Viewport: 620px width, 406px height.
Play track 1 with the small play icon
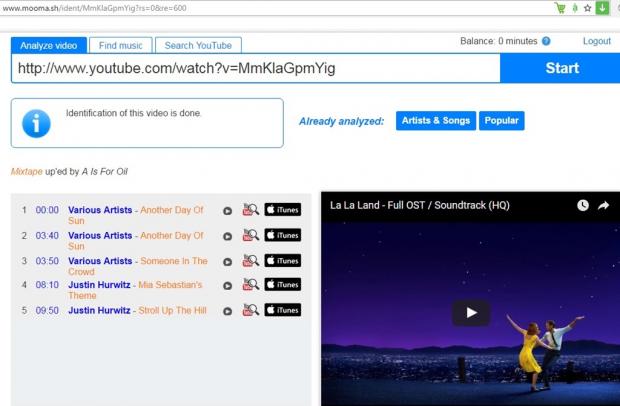(227, 210)
